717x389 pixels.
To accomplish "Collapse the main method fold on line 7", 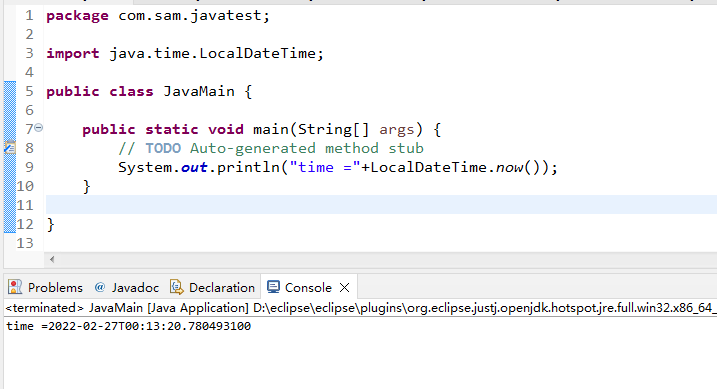I will [39, 128].
